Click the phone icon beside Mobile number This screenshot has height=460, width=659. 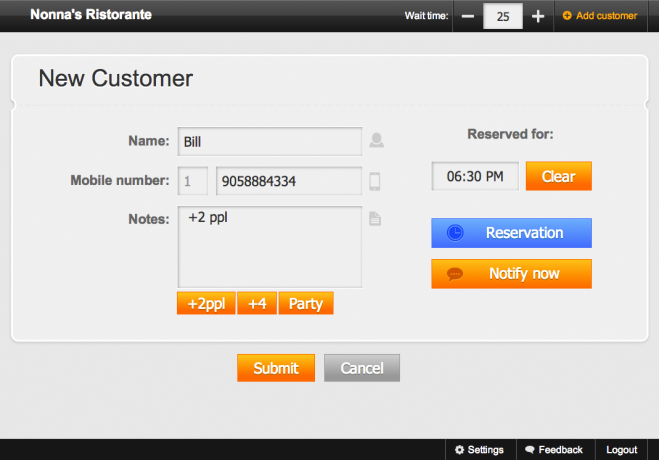tap(375, 181)
